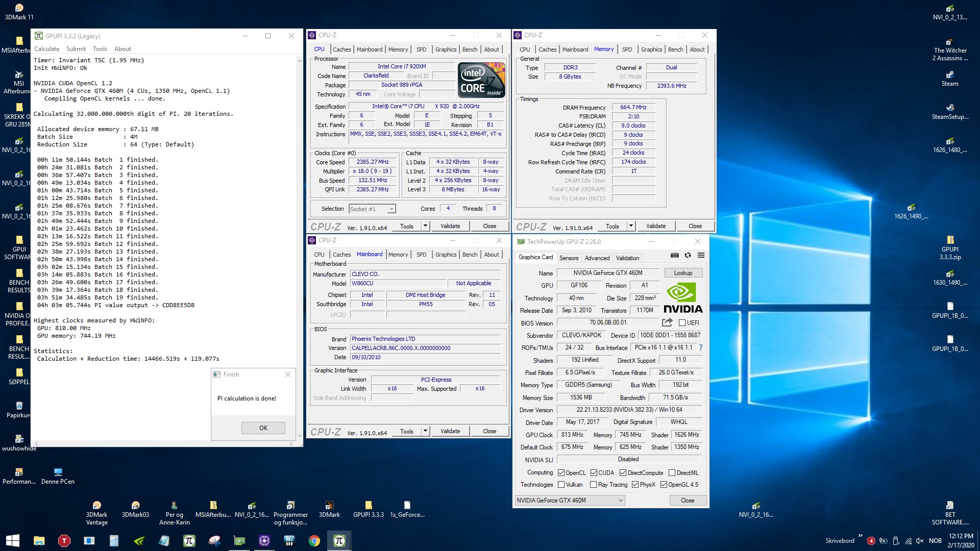
Task: Toggle the Vulkan checkbox
Action: pos(561,485)
